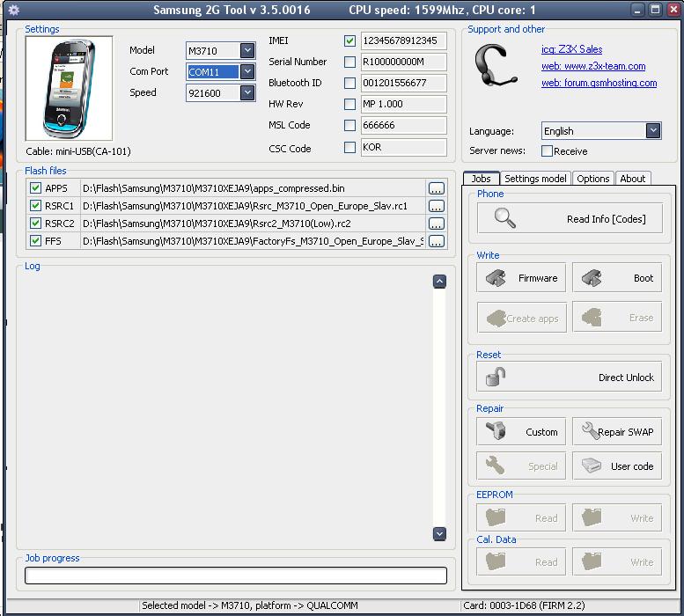The height and width of the screenshot is (616, 684).
Task: Click the IMEI value input field
Action: tap(403, 40)
